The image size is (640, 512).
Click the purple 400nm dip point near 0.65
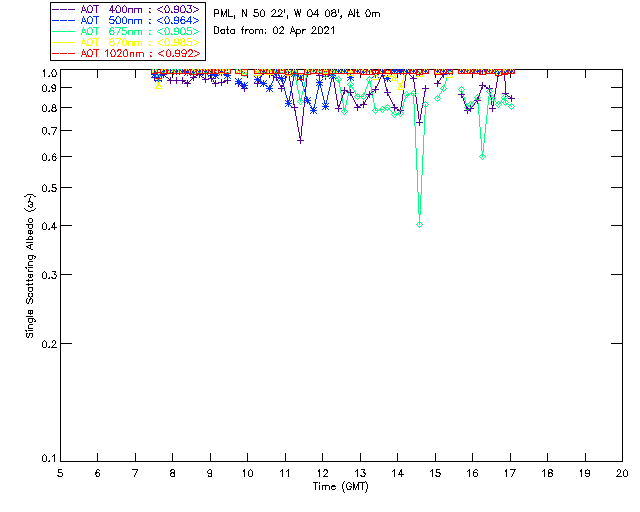(x=300, y=141)
